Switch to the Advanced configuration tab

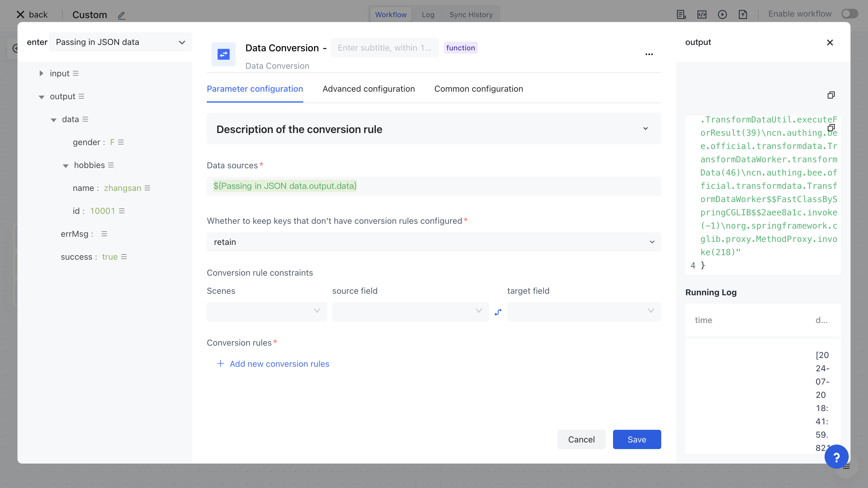[369, 89]
